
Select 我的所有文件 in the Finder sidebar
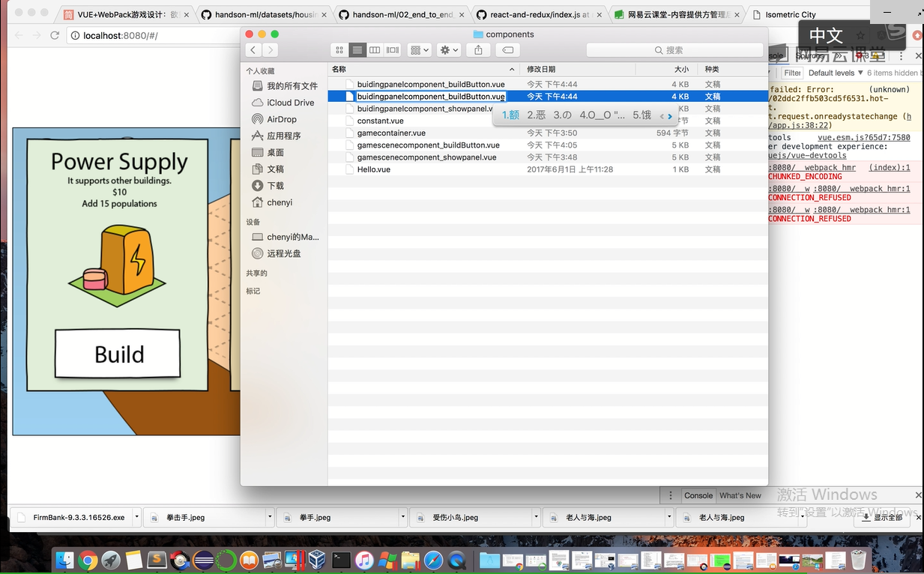285,86
